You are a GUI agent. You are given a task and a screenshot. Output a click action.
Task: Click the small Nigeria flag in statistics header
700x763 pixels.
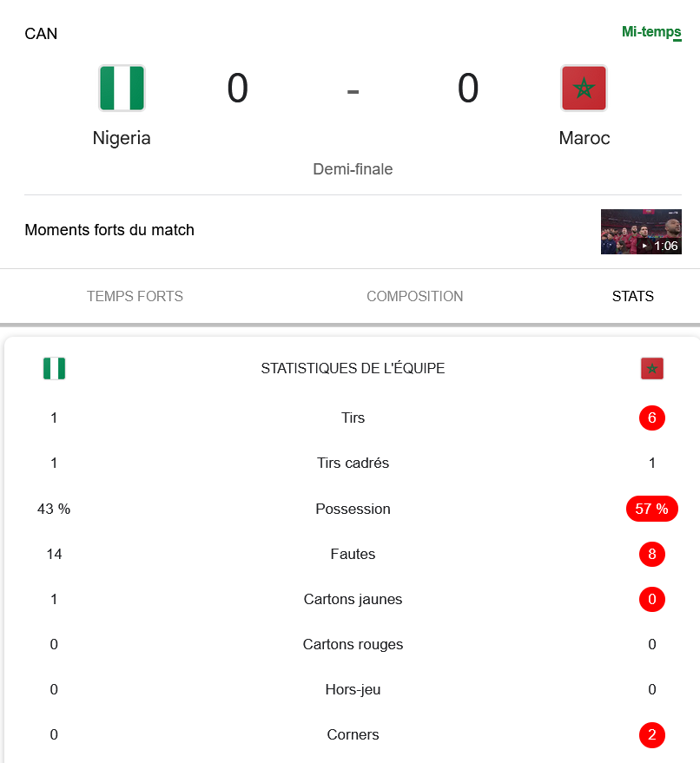54,368
